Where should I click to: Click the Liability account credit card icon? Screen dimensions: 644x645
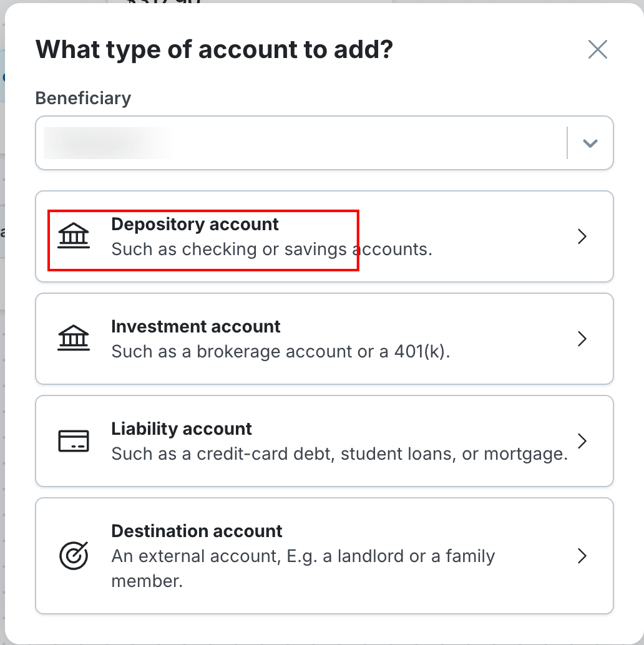(74, 441)
